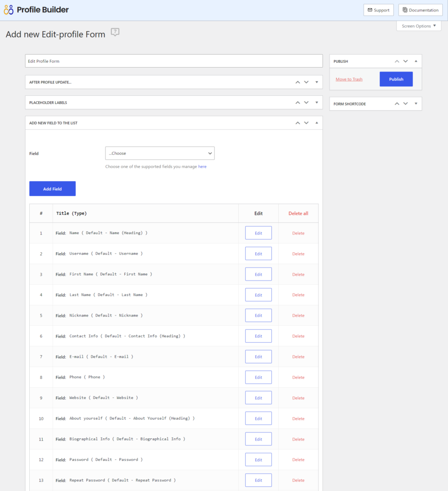Image resolution: width=448 pixels, height=491 pixels.
Task: Click the help question mark beside page title
Action: [x=115, y=32]
